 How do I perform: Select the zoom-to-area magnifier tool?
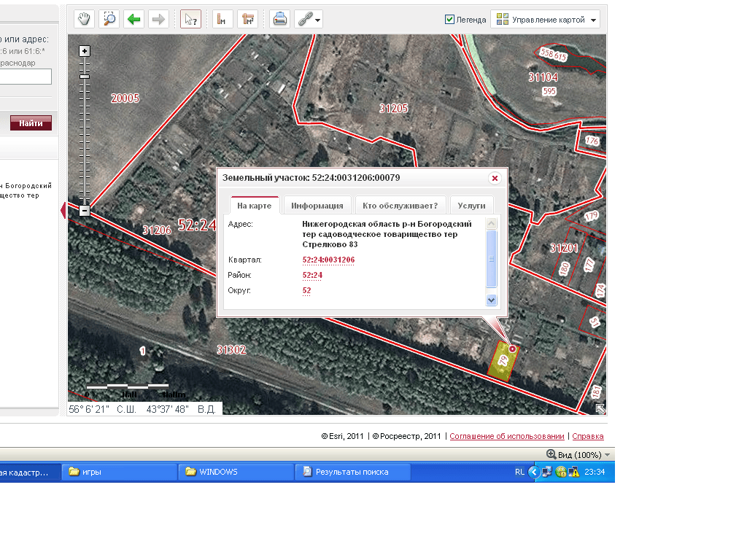click(109, 19)
